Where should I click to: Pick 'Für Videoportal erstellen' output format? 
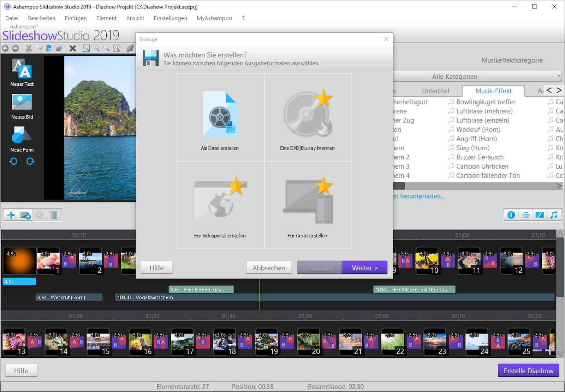point(220,205)
